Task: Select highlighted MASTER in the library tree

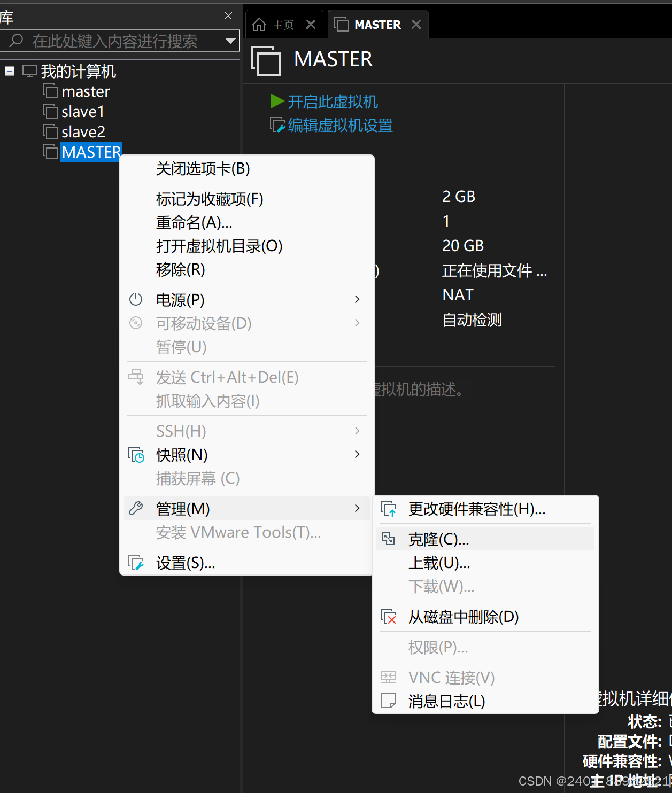Action: pos(91,152)
